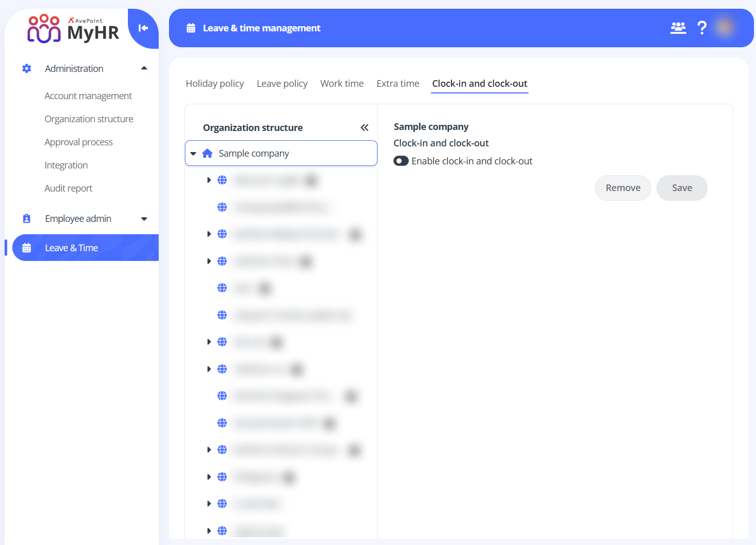Open the Integration page
Image resolution: width=756 pixels, height=545 pixels.
66,165
